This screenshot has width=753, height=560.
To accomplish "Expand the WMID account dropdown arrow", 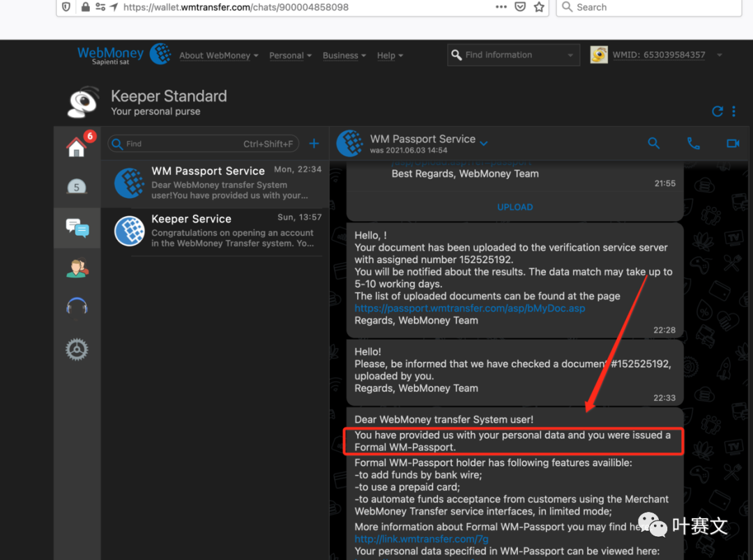I will click(720, 55).
